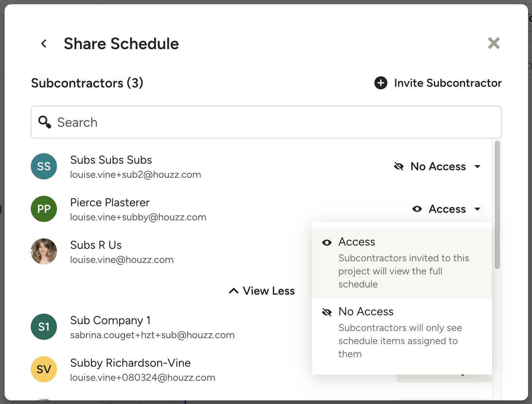Click into the subcontractor Search field
532x404 pixels.
point(272,122)
